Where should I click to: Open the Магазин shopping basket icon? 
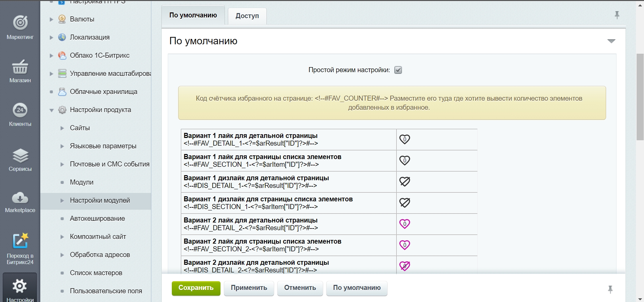pyautogui.click(x=20, y=67)
